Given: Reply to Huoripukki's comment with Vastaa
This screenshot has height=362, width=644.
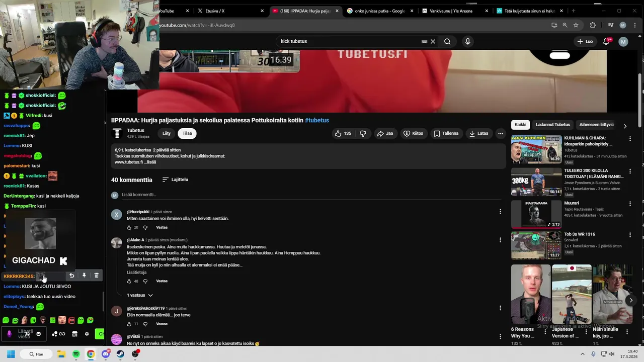Looking at the screenshot, I should click(x=162, y=227).
